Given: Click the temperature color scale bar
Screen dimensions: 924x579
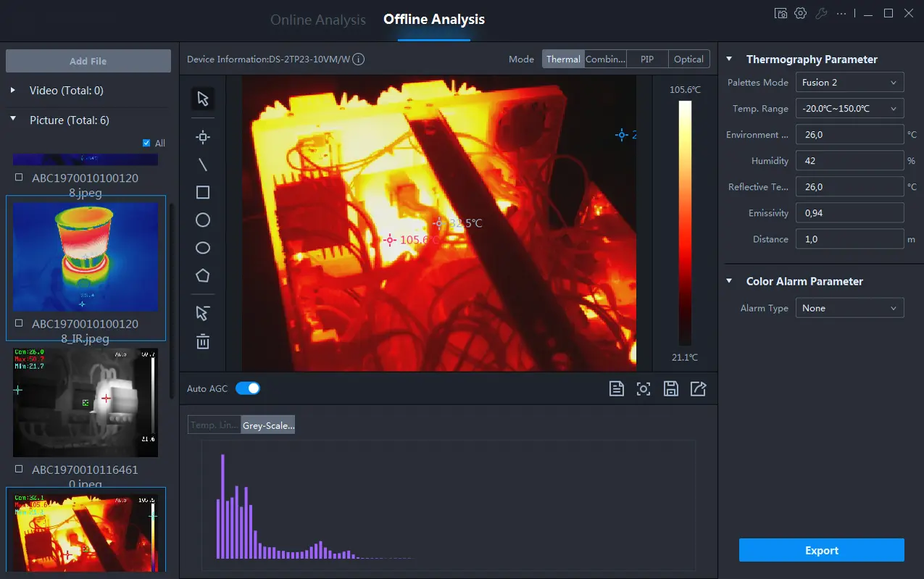Looking at the screenshot, I should tap(685, 222).
